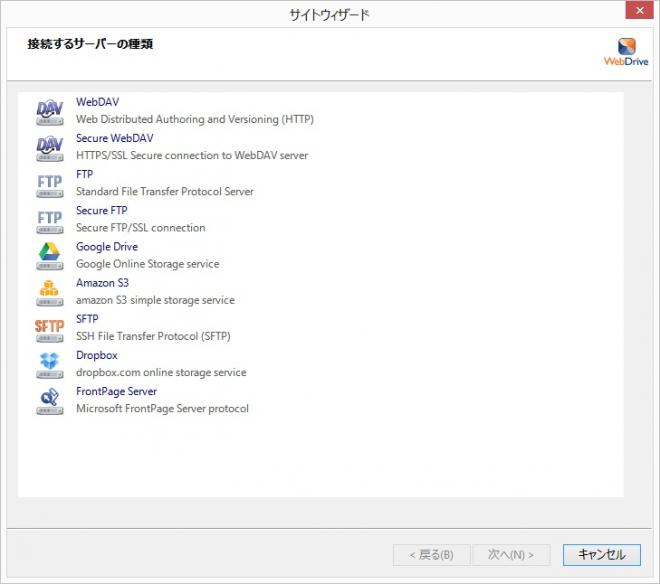Click 'Secure FTP/SSL connection' description
This screenshot has width=660, height=584.
pyautogui.click(x=141, y=228)
